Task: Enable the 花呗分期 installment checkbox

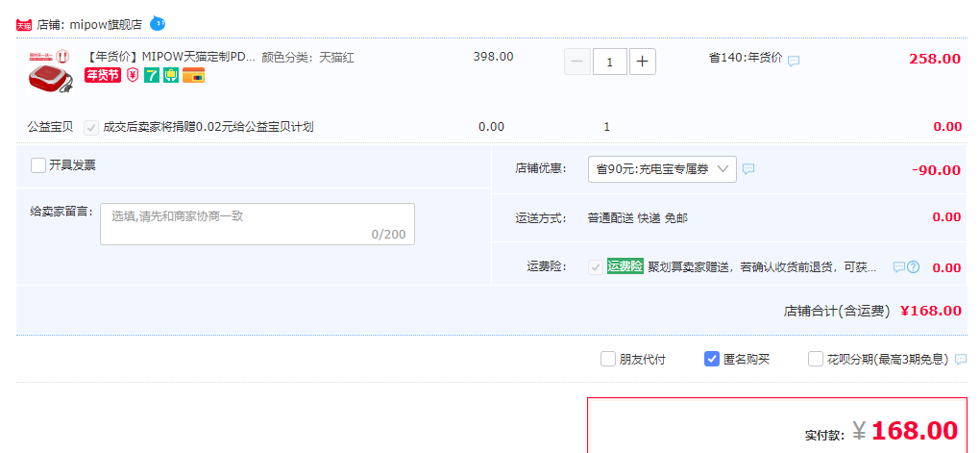Action: click(x=815, y=359)
